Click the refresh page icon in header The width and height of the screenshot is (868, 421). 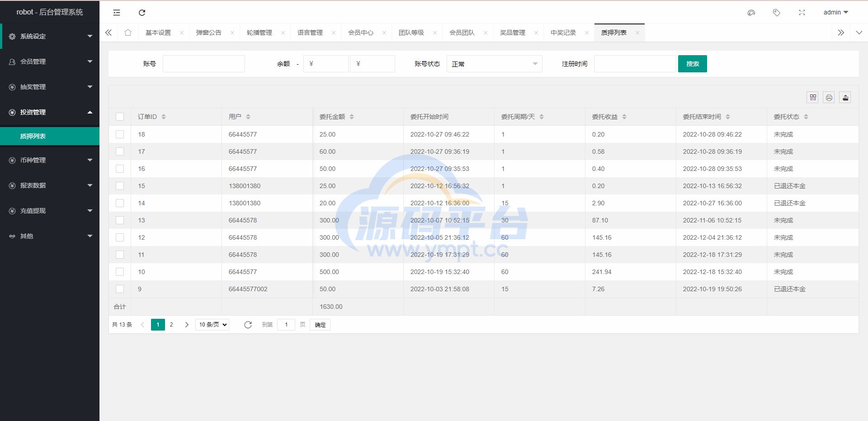(142, 13)
